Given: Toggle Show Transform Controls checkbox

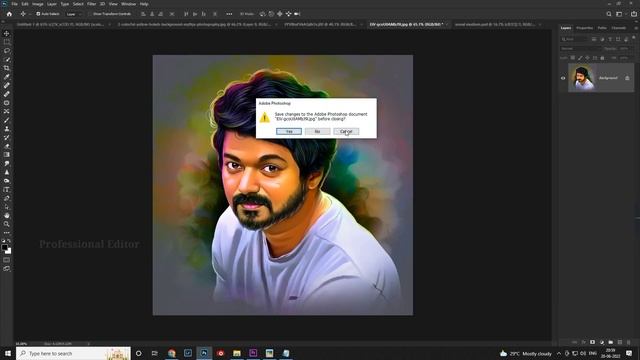Looking at the screenshot, I should point(90,14).
